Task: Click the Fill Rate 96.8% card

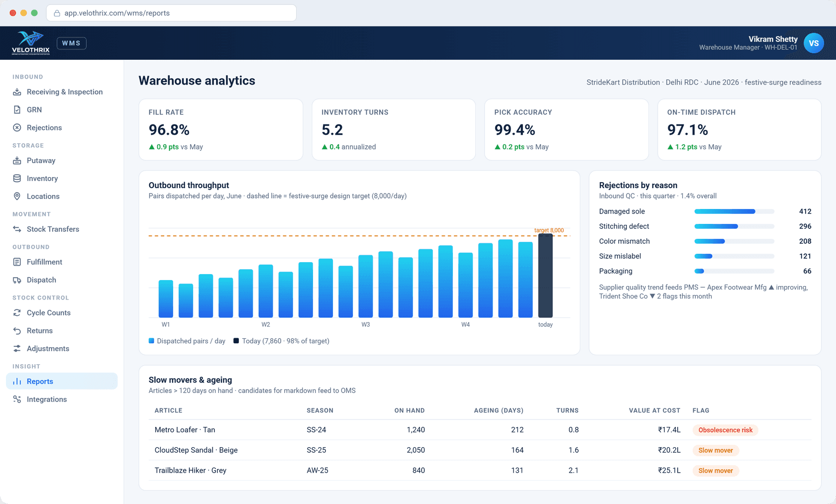Action: pyautogui.click(x=221, y=129)
